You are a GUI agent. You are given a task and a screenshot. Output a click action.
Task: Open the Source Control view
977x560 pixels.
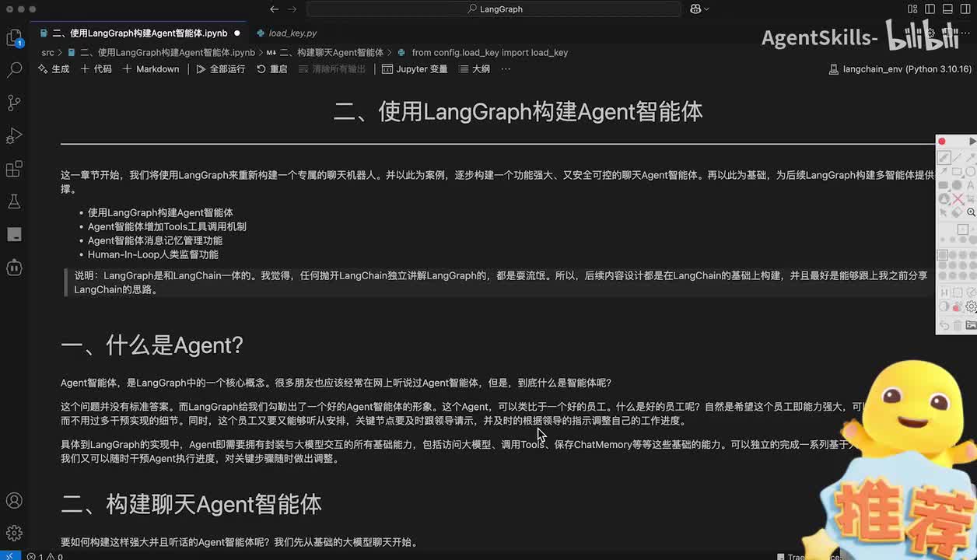[x=14, y=103]
